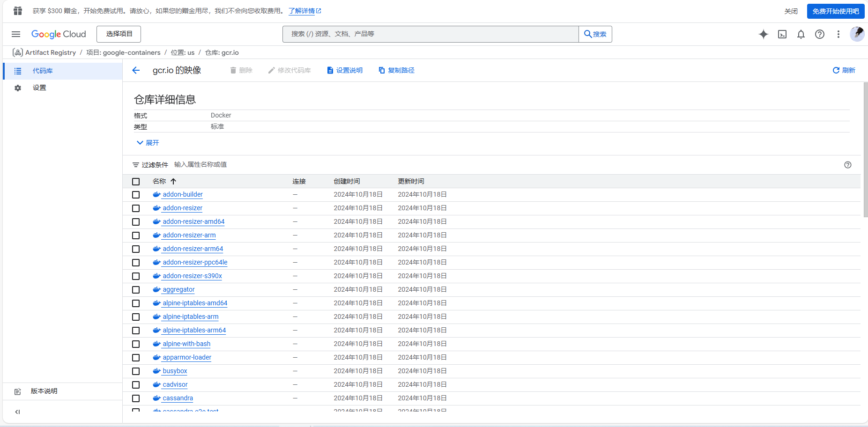Check the alpine-with-bash row checkbox
The image size is (868, 427).
coord(136,344)
